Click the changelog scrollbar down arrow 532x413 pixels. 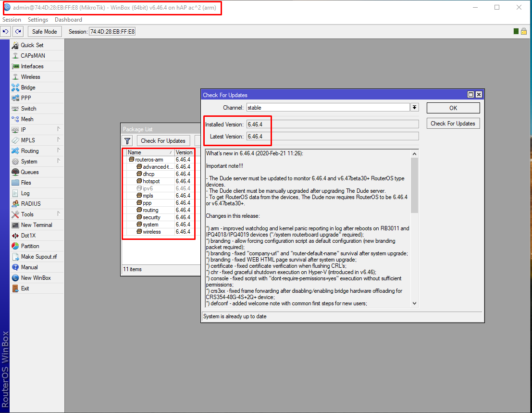(x=414, y=303)
